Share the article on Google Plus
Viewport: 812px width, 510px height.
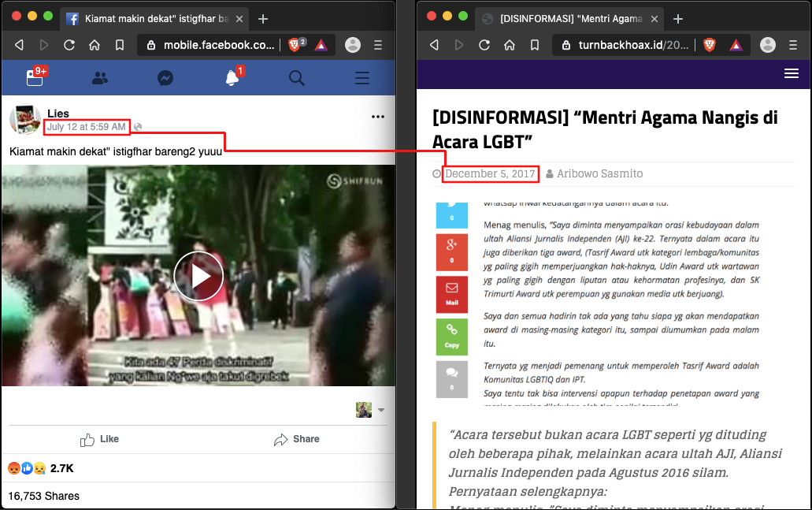[452, 251]
